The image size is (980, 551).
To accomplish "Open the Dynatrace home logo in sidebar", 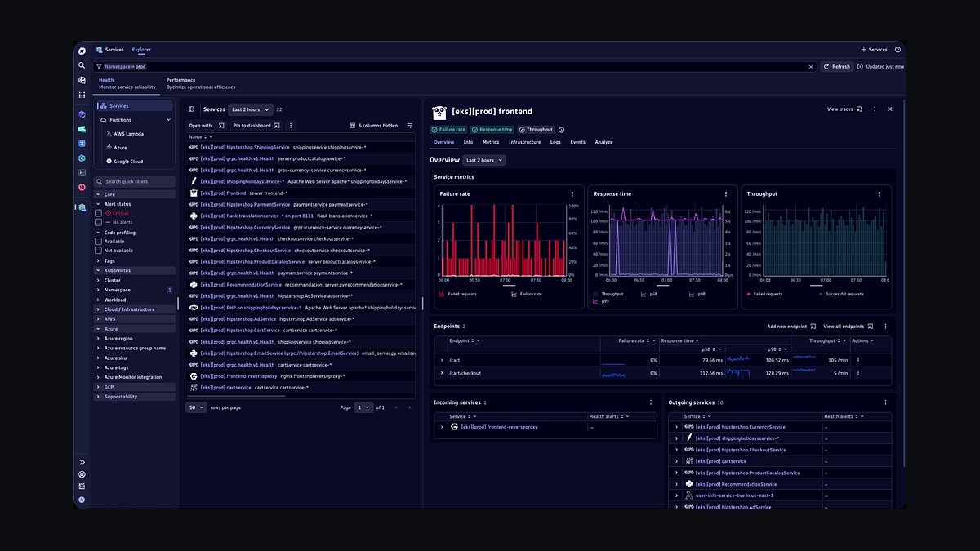I will (82, 51).
